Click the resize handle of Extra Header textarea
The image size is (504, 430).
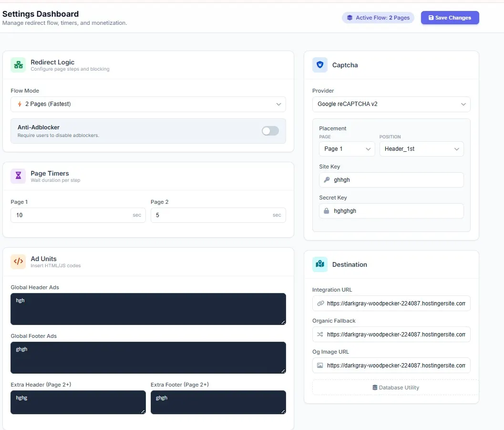point(143,411)
